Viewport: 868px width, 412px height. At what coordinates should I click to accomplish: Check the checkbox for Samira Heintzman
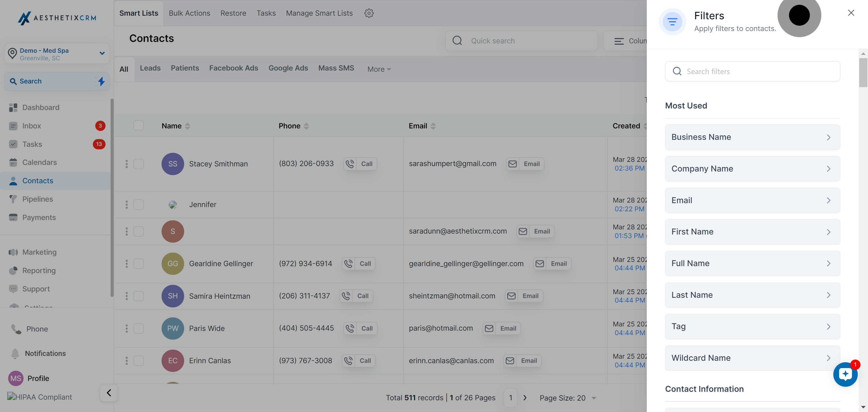[139, 296]
